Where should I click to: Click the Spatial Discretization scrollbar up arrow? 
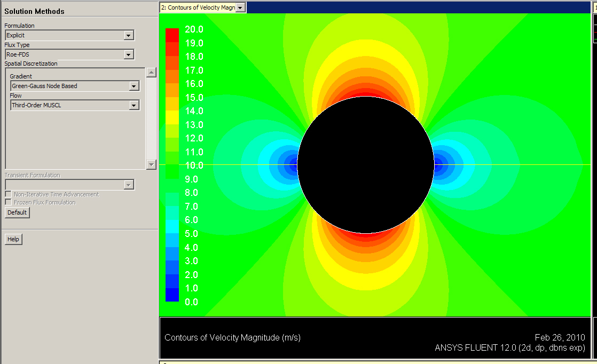151,73
